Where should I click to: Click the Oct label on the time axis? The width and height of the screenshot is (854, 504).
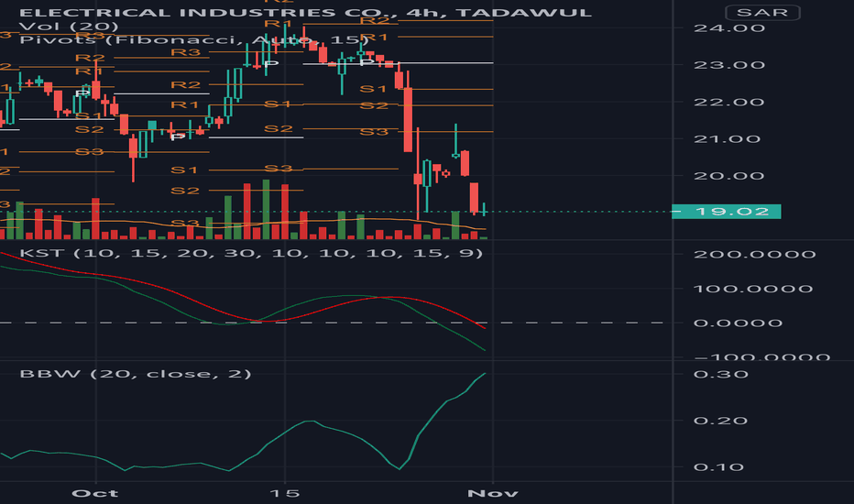pyautogui.click(x=95, y=494)
